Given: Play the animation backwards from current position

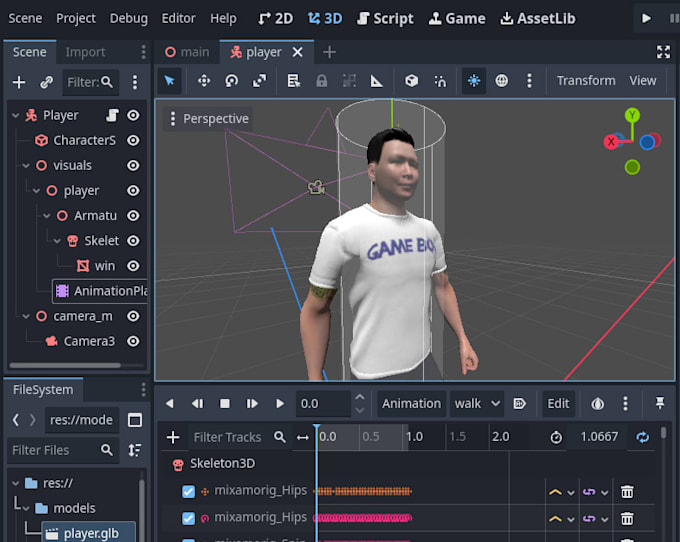Looking at the screenshot, I should pyautogui.click(x=170, y=404).
